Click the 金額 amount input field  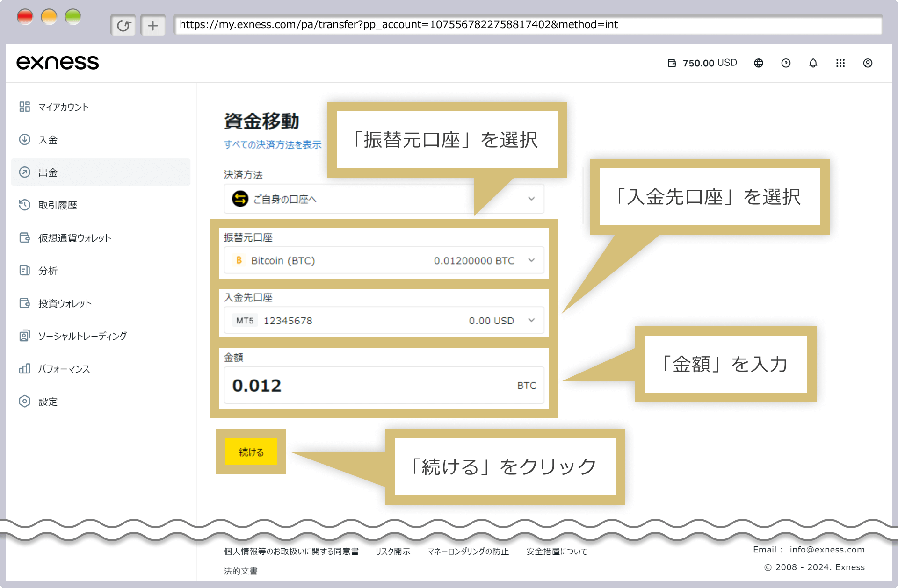(384, 385)
